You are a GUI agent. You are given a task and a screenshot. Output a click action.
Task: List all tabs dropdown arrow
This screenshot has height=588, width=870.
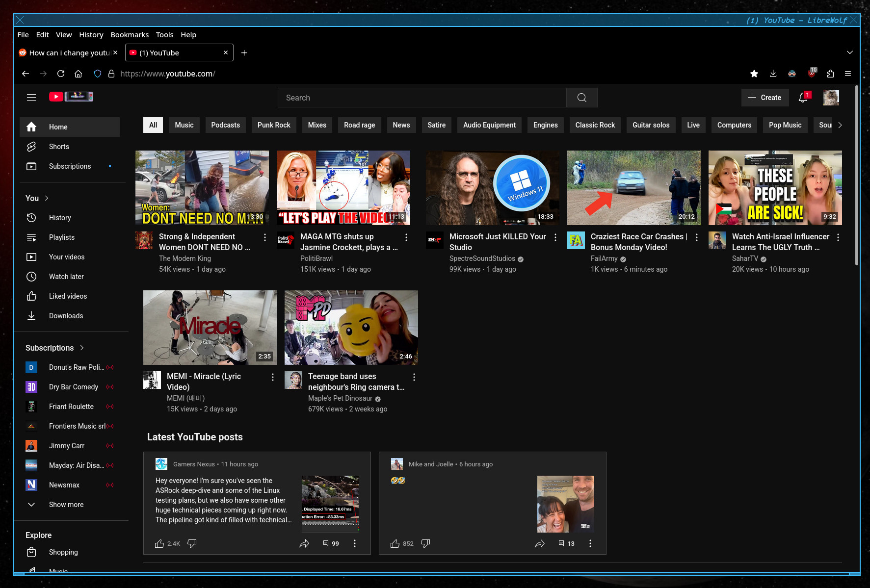tap(849, 52)
